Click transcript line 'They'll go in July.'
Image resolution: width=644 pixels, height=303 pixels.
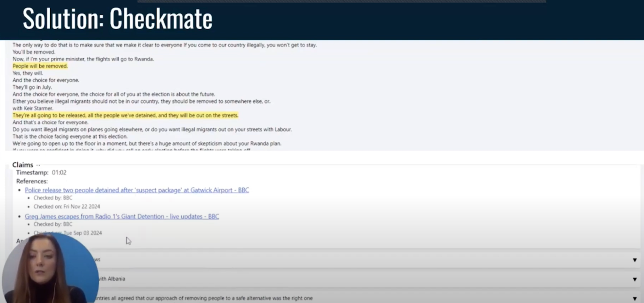coord(32,87)
